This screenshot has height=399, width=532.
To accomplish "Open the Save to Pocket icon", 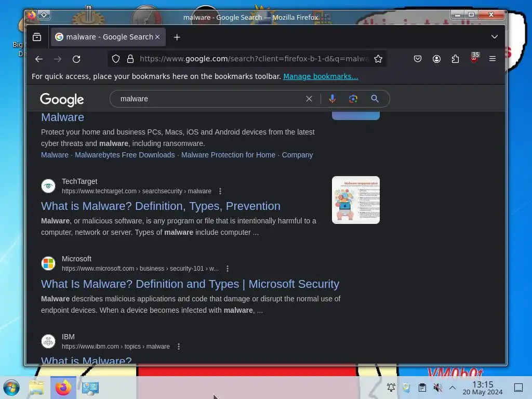I will click(418, 59).
